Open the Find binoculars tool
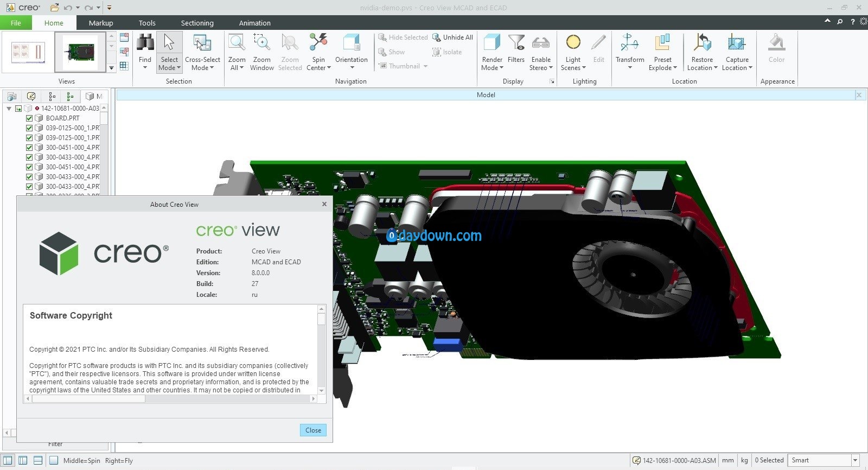 145,43
